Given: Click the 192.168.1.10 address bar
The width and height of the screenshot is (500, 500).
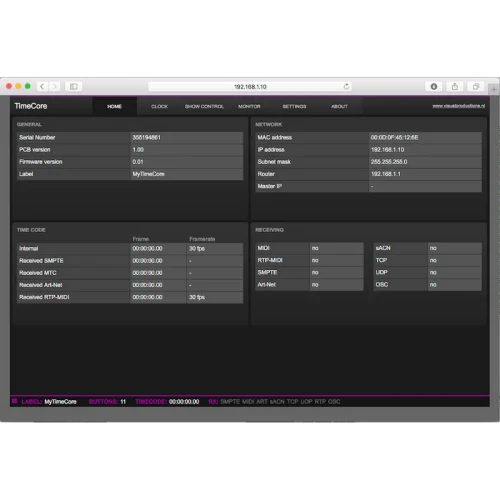Looking at the screenshot, I should tap(250, 87).
